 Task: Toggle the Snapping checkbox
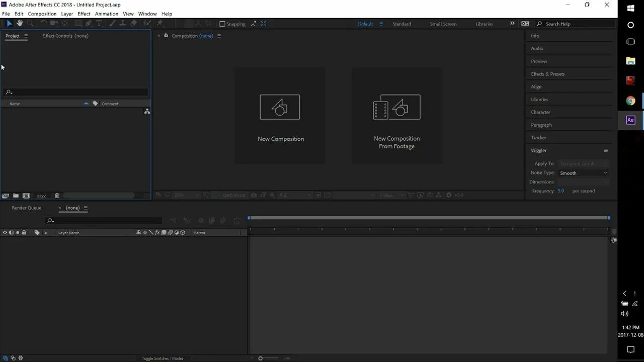tap(222, 24)
